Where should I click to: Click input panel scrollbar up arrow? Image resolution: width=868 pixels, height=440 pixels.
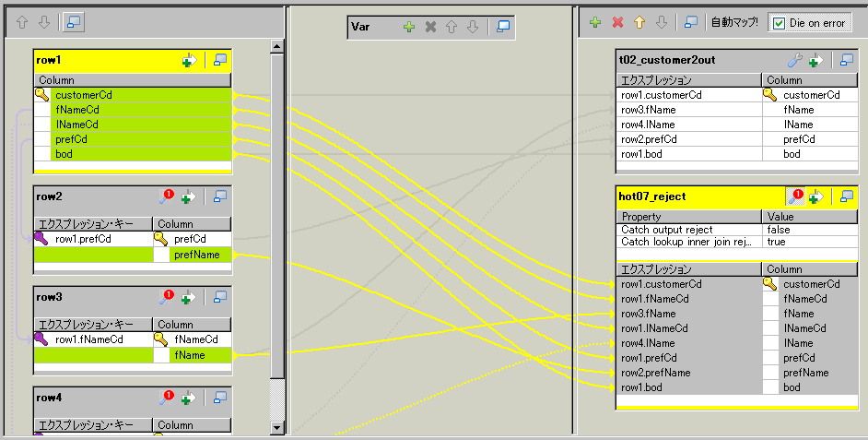[277, 46]
